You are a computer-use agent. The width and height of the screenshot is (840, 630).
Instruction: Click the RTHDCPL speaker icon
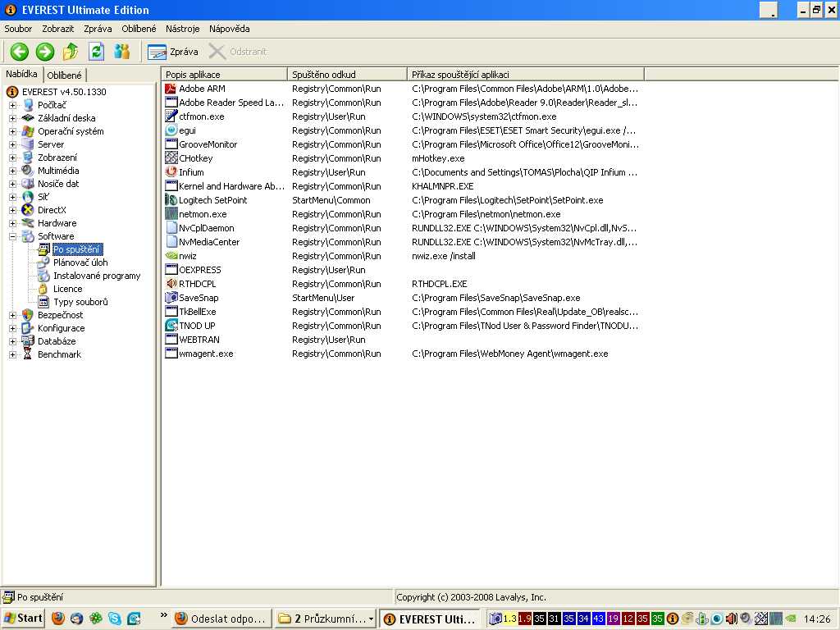[171, 283]
